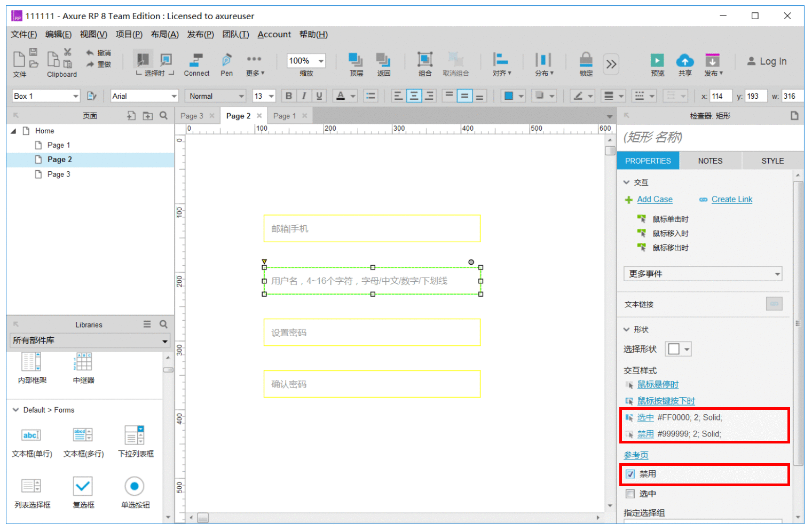Click the search icon in Libraries panel
Screen dimensions: 812x531
pyautogui.click(x=164, y=324)
